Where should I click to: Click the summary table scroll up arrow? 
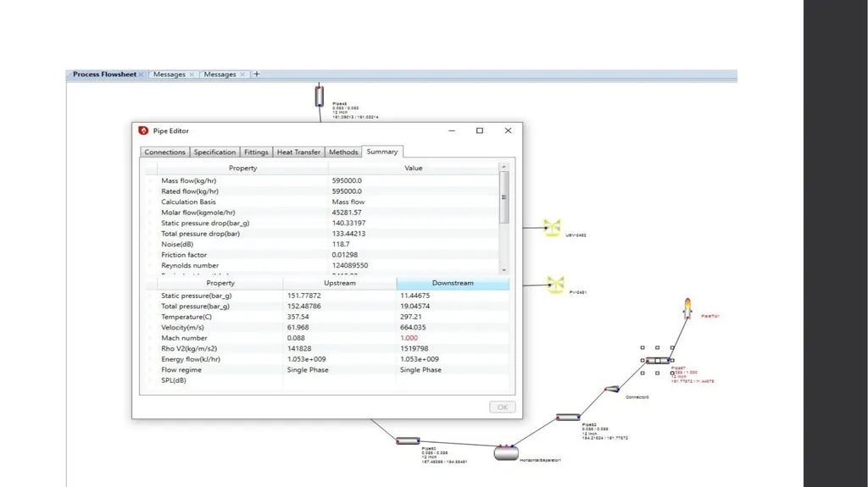click(x=504, y=167)
